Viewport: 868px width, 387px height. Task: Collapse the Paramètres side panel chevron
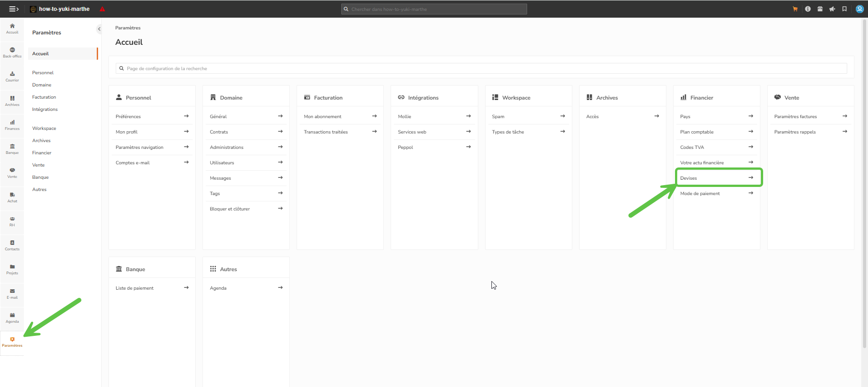point(99,29)
